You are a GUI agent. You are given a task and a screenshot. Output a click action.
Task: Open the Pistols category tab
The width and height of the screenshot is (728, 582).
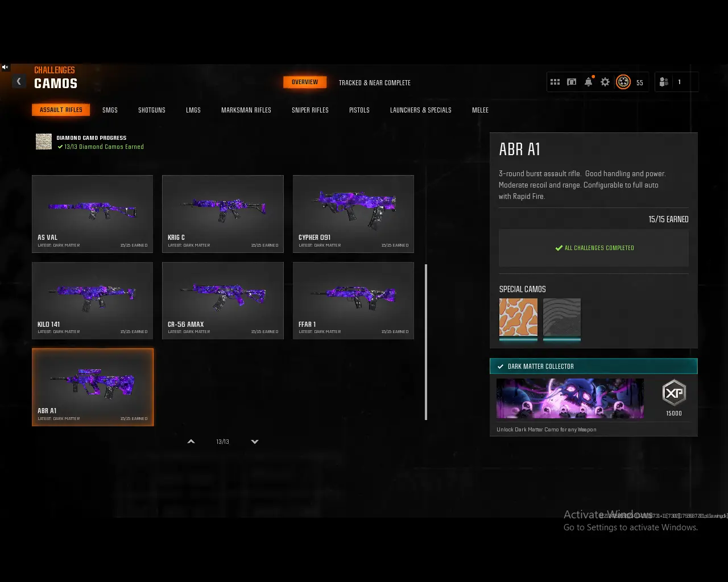coord(359,110)
